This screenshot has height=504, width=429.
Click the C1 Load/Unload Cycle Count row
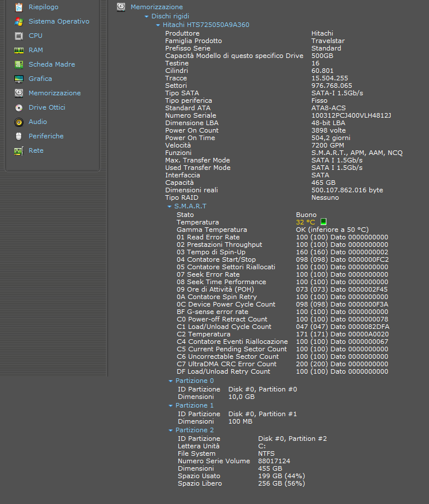coord(283,327)
